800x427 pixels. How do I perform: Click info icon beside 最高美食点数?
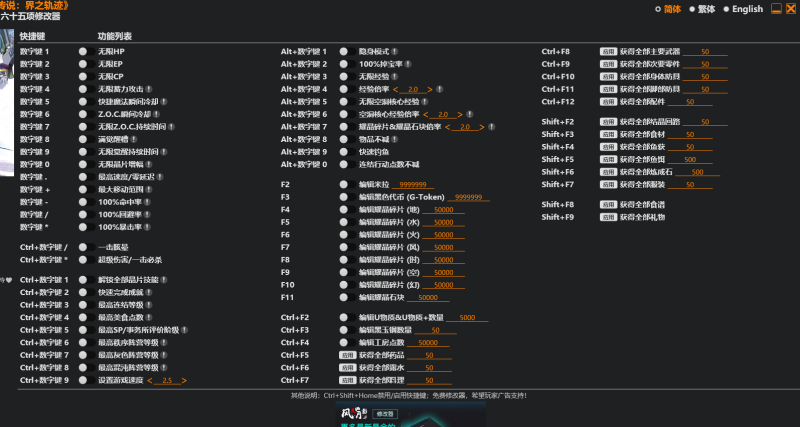coord(148,317)
